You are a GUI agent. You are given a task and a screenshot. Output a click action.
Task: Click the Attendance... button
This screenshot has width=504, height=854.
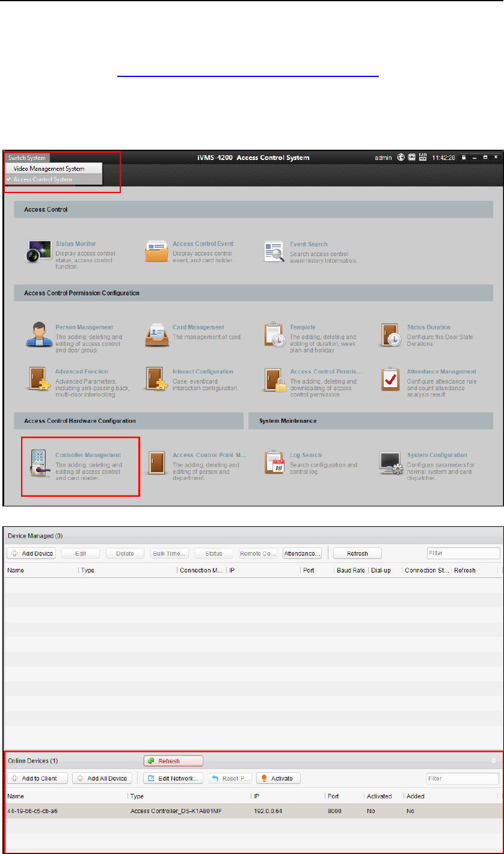[x=302, y=553]
